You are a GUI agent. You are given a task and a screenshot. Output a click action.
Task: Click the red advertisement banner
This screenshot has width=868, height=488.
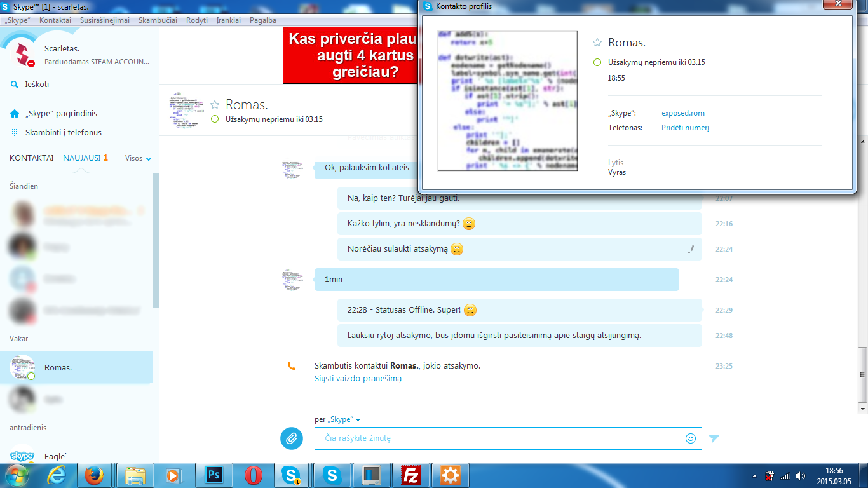[x=351, y=56]
